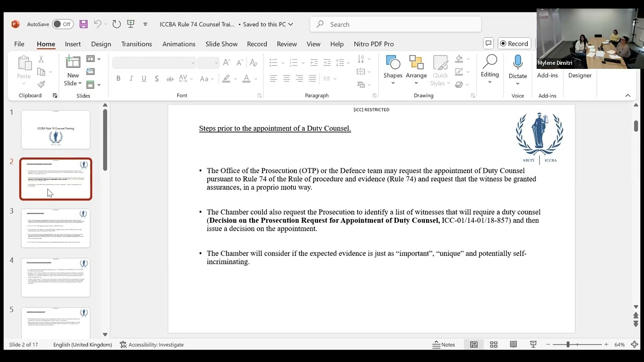Toggle Underline formatting
This screenshot has width=644, height=362.
(x=144, y=78)
